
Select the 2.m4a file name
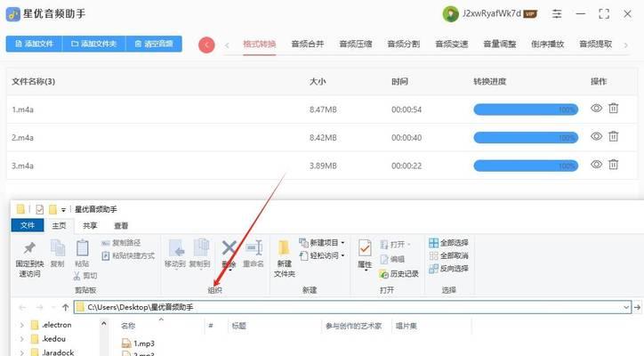(x=22, y=138)
